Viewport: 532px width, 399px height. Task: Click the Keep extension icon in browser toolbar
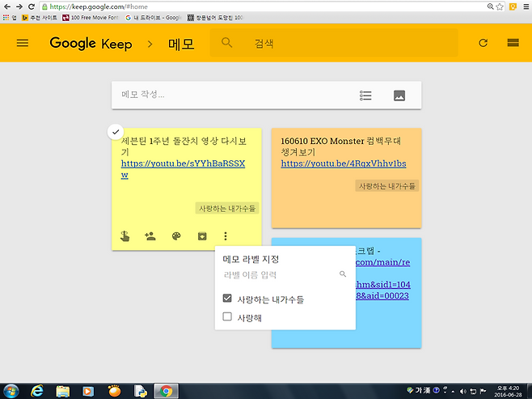(513, 6)
